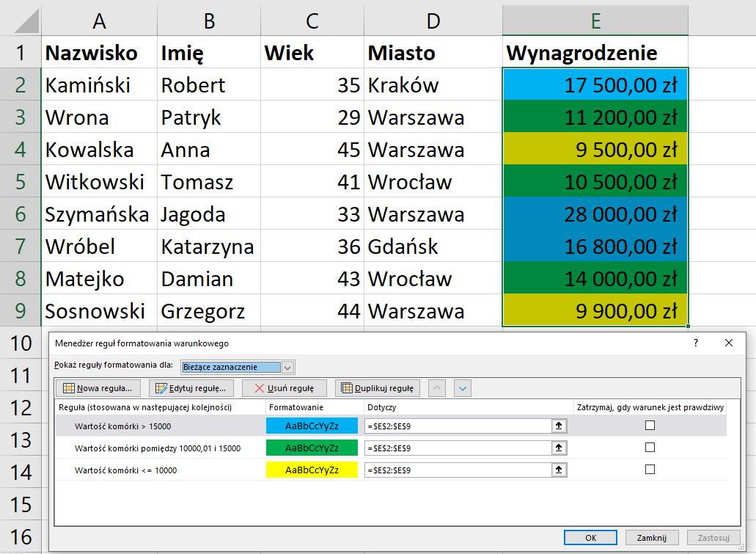The height and width of the screenshot is (554, 756).
Task: Open the Bieżące zaznaczenie dropdown
Action: click(x=288, y=367)
